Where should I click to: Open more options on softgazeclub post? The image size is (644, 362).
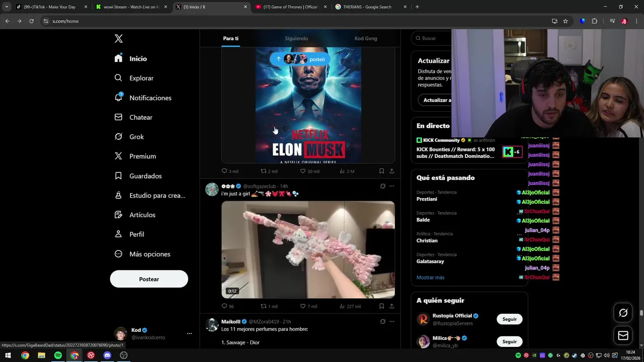[x=391, y=186]
